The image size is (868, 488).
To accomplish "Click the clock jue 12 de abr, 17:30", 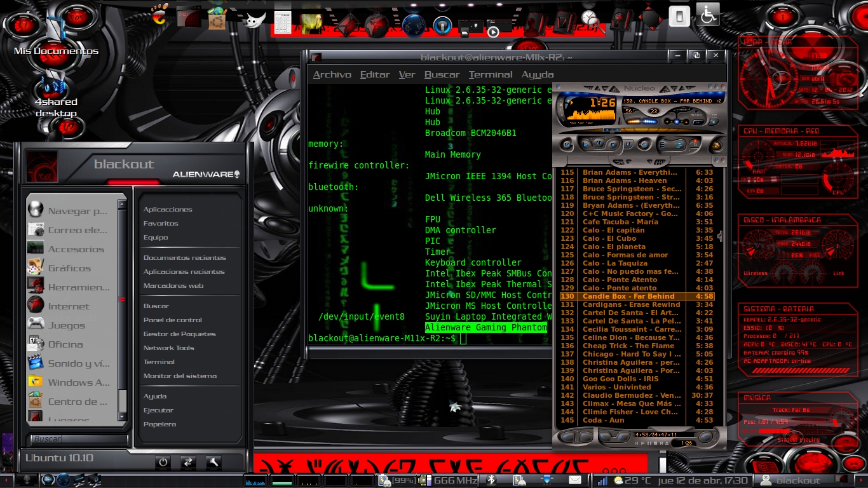I will pos(703,480).
